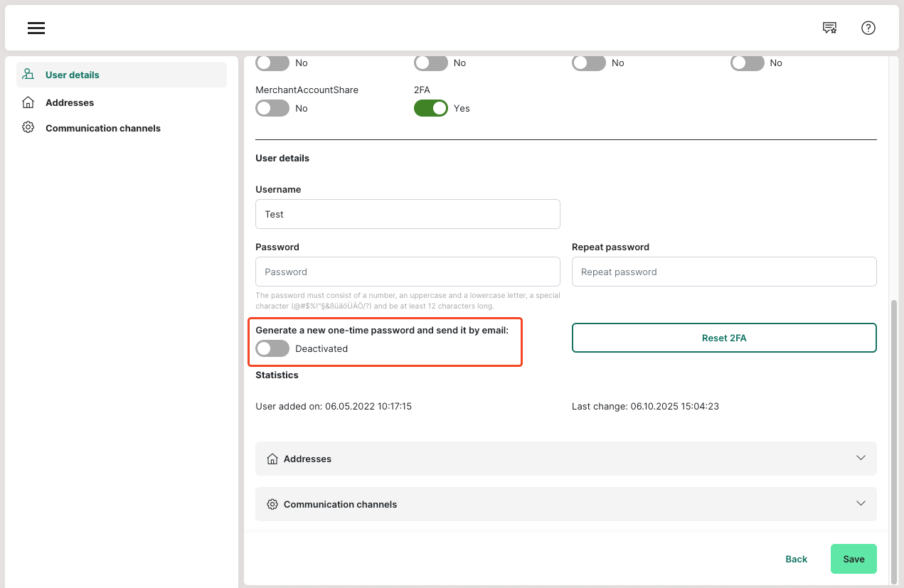Open the feedback chat icon

829,28
